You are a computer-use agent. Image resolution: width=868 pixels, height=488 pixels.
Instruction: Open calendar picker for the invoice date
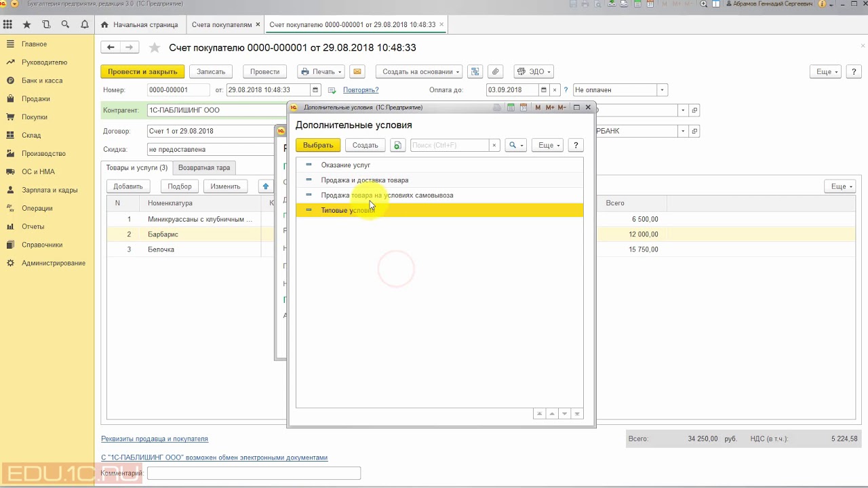point(315,89)
